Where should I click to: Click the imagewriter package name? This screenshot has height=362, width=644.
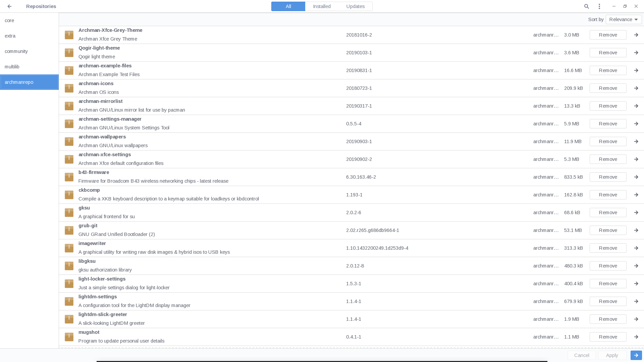pyautogui.click(x=92, y=243)
